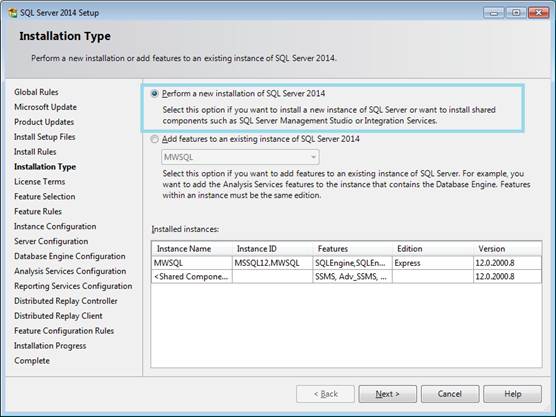Select Install Rules step in sidebar

click(35, 152)
